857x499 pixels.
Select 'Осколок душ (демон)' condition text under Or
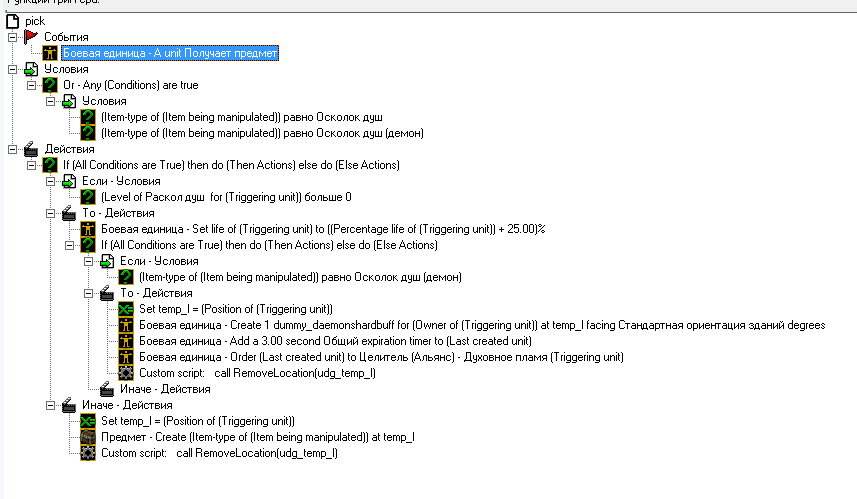pyautogui.click(x=262, y=133)
